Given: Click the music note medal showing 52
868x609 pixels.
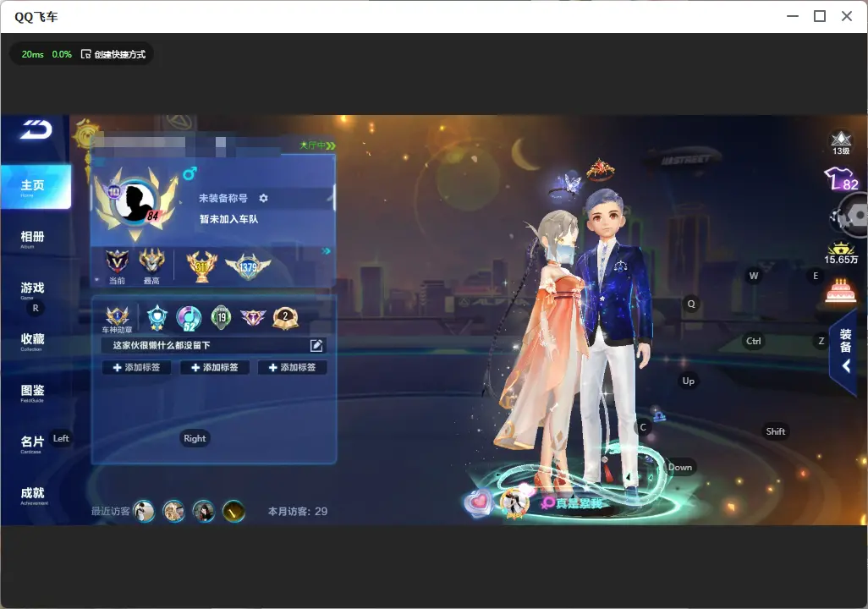Looking at the screenshot, I should (189, 318).
